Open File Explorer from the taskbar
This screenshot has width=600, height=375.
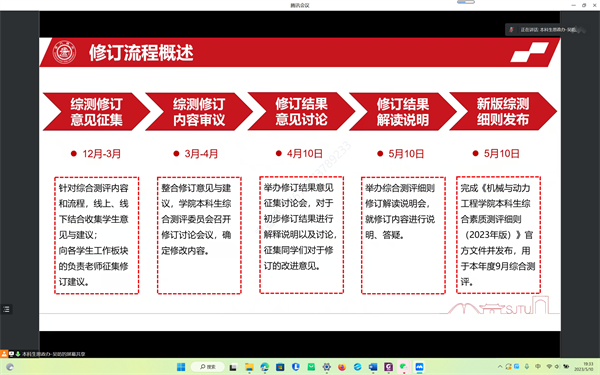(249, 367)
